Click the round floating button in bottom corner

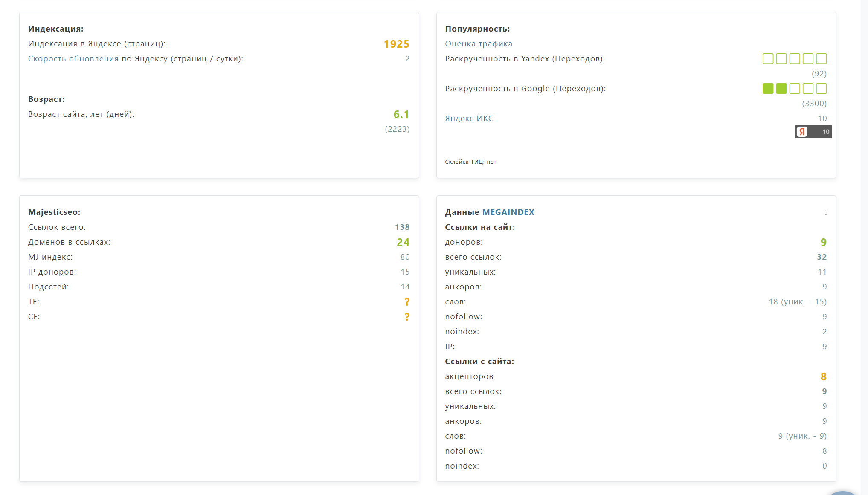[x=842, y=492]
